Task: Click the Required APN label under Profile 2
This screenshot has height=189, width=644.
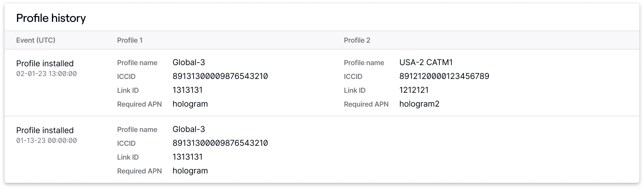Action: pyautogui.click(x=366, y=104)
